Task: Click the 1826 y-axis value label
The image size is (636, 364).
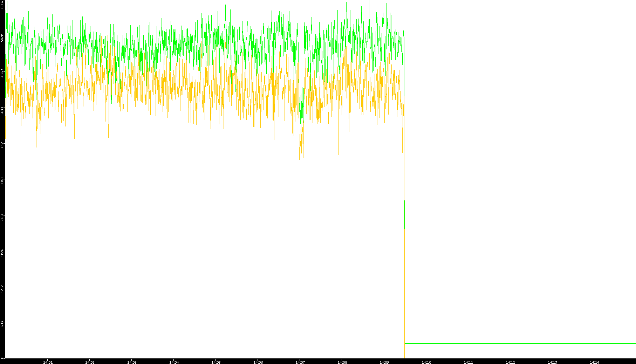Action: [x=2, y=253]
